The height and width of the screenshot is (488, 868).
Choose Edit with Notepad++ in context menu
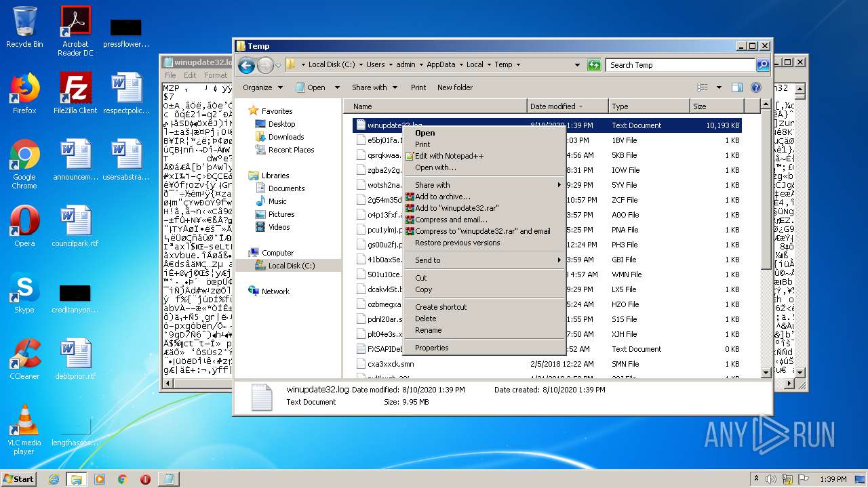tap(484, 156)
